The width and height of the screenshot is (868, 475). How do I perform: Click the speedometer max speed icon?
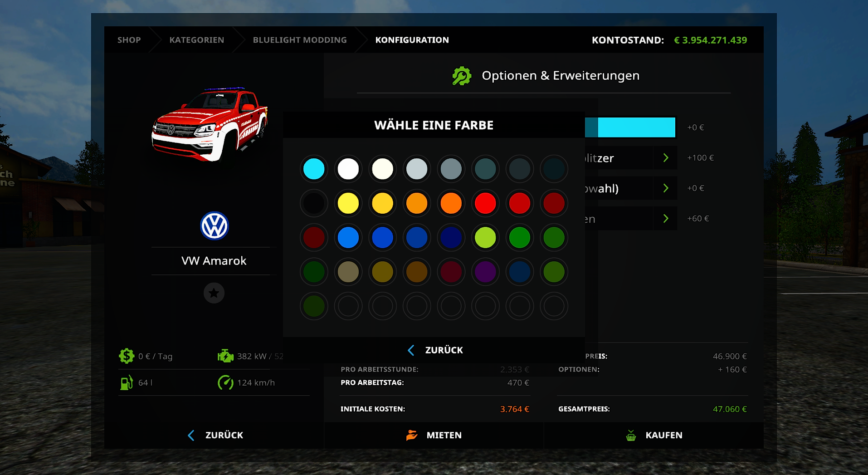click(225, 382)
